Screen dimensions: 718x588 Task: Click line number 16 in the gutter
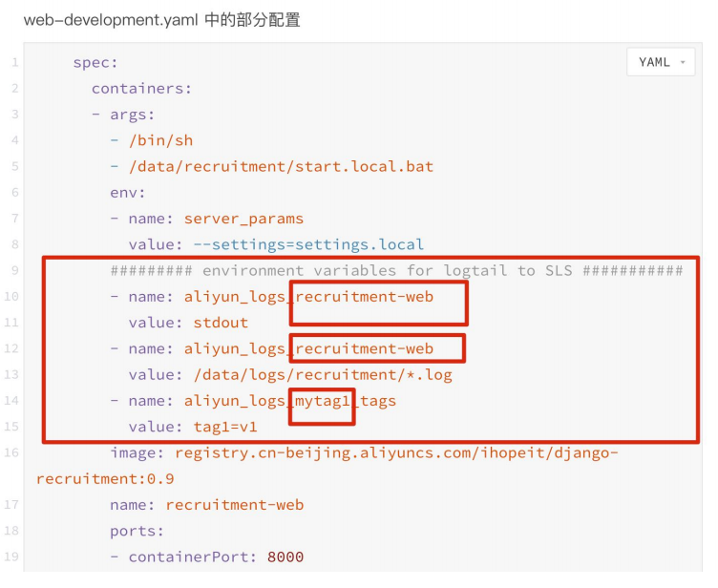[x=12, y=451]
